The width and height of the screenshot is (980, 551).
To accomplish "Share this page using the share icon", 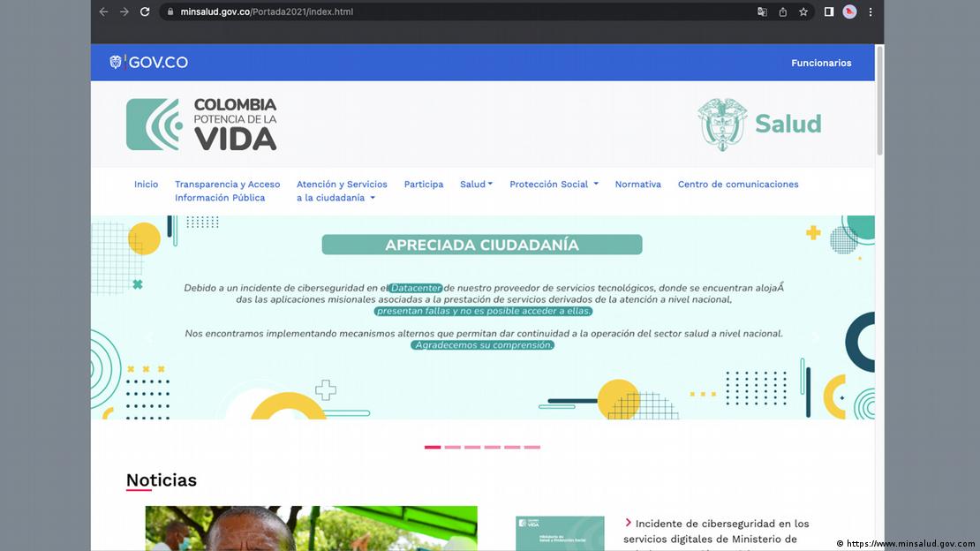I will click(x=782, y=11).
